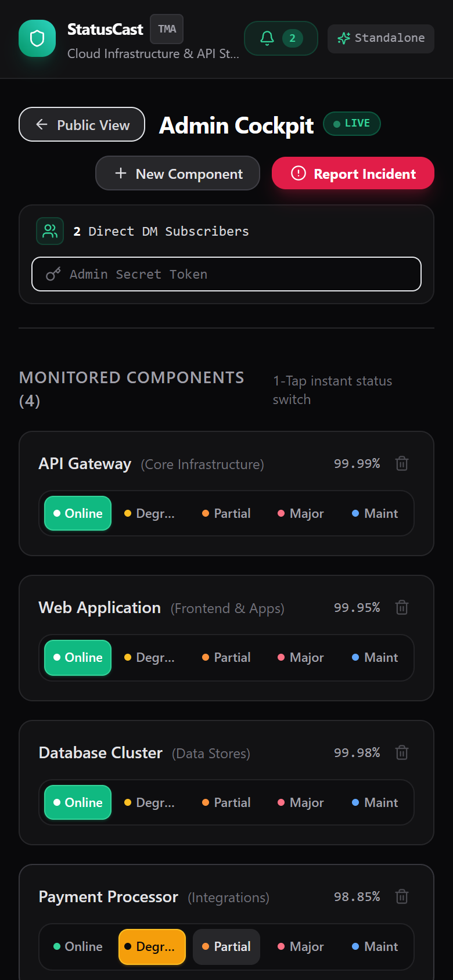Click Payment Processor uptime 98.85%
The image size is (453, 980).
pos(357,896)
